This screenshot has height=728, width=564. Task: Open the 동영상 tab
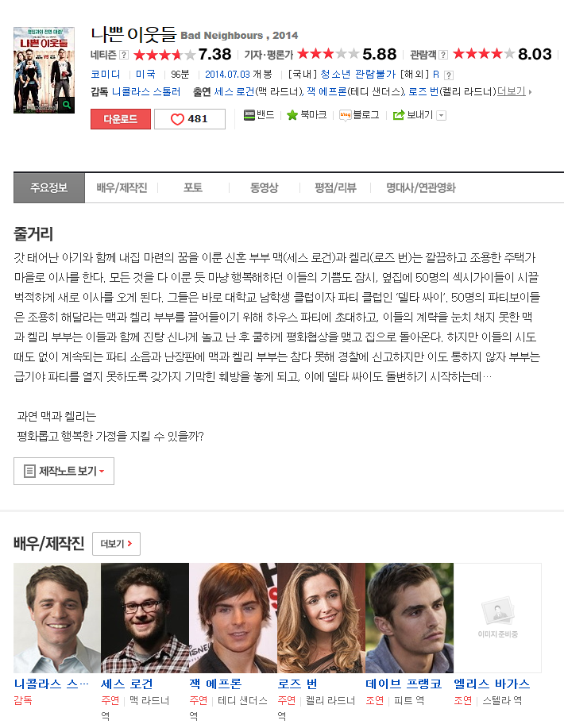pos(264,187)
